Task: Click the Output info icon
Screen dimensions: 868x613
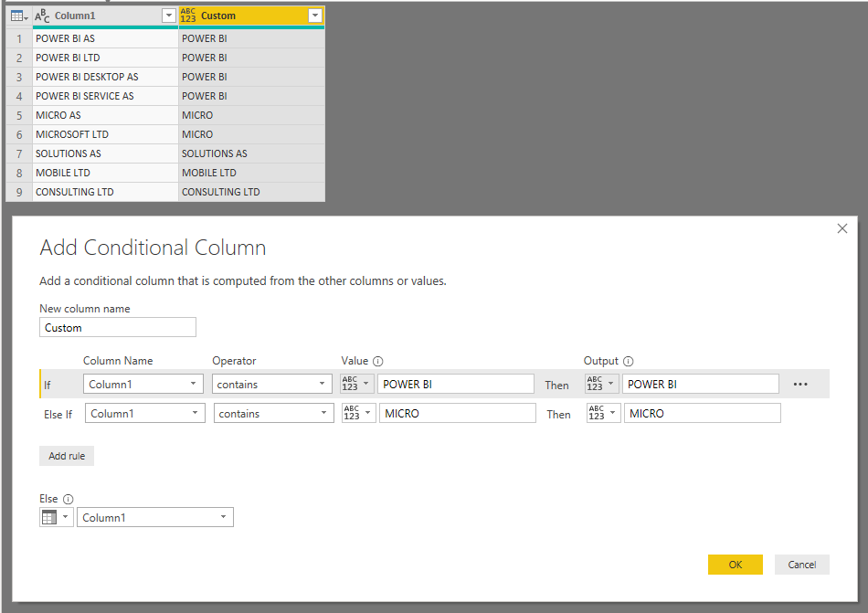Action: point(628,361)
